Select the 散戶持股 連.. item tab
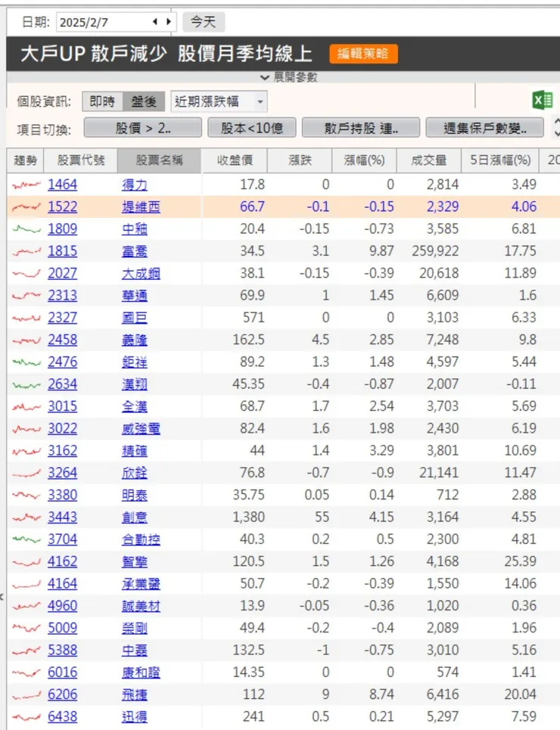This screenshot has height=730, width=560. tap(361, 128)
